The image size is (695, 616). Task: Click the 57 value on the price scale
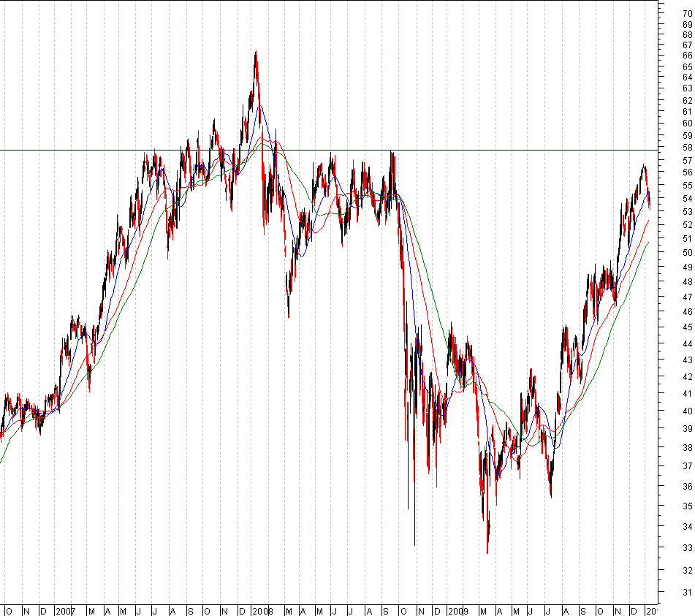pyautogui.click(x=688, y=160)
